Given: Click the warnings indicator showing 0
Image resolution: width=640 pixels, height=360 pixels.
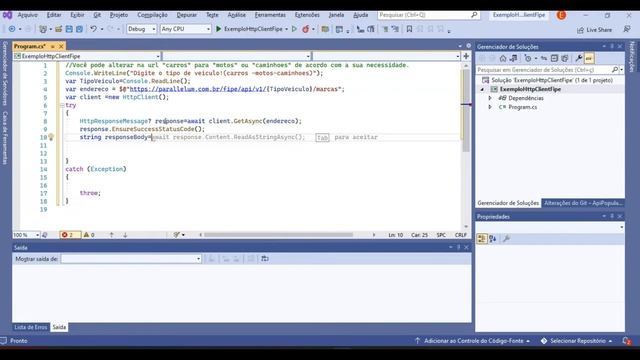Looking at the screenshot, I should [x=89, y=235].
